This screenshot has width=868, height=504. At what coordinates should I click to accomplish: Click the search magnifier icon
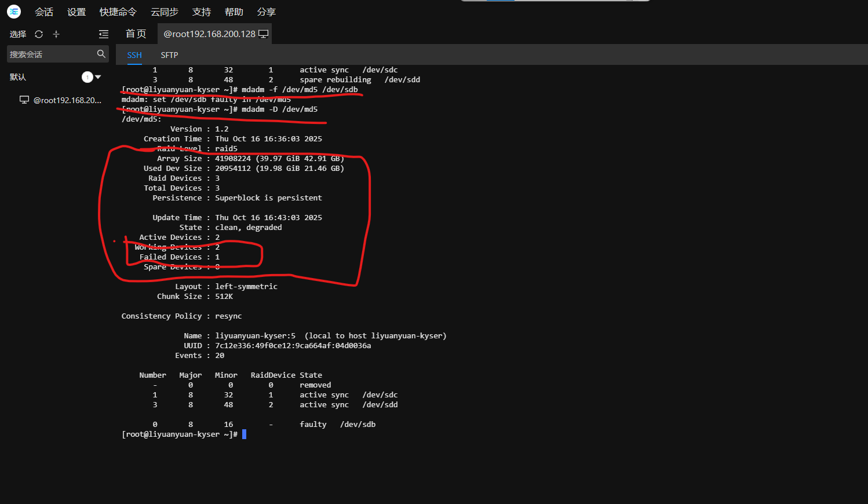(x=101, y=54)
